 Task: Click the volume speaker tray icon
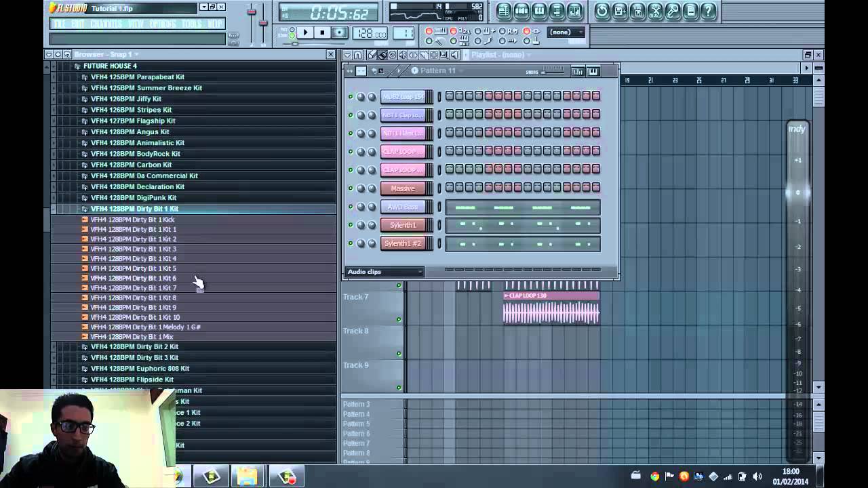757,476
